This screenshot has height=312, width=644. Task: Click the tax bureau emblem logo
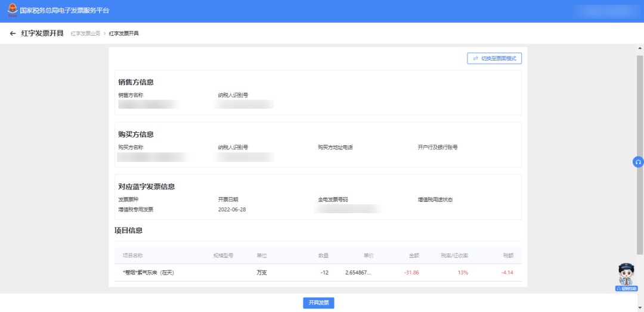click(12, 11)
